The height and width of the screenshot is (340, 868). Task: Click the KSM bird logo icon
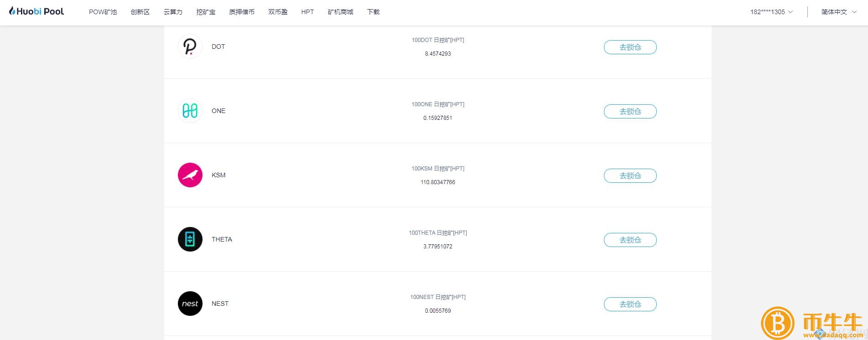click(190, 175)
